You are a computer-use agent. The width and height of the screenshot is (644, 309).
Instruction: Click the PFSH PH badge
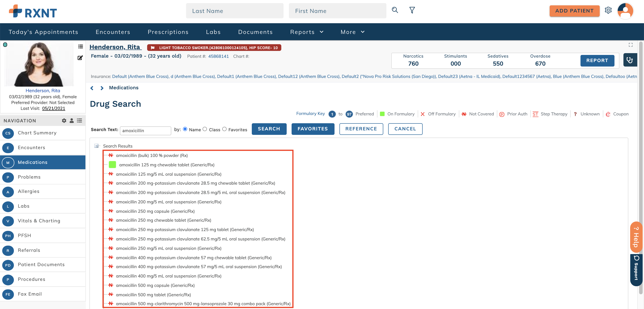click(8, 236)
